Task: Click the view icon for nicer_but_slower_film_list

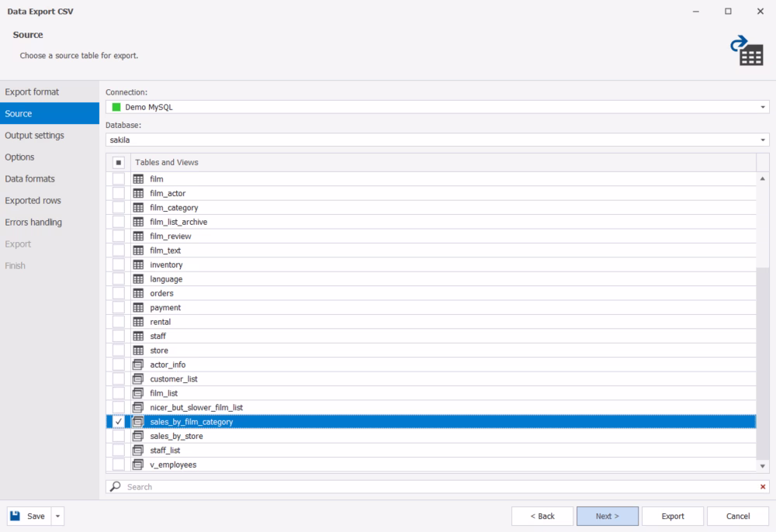Action: click(138, 407)
